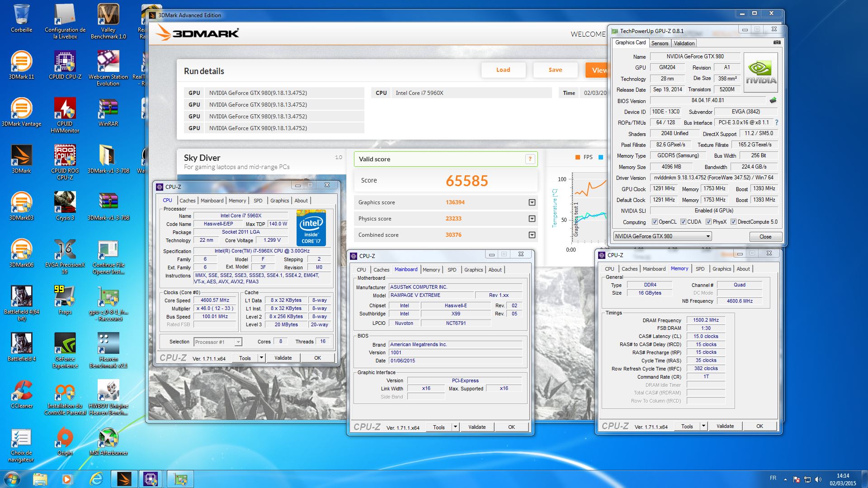Click the Close button in GPU-Z

coord(765,237)
